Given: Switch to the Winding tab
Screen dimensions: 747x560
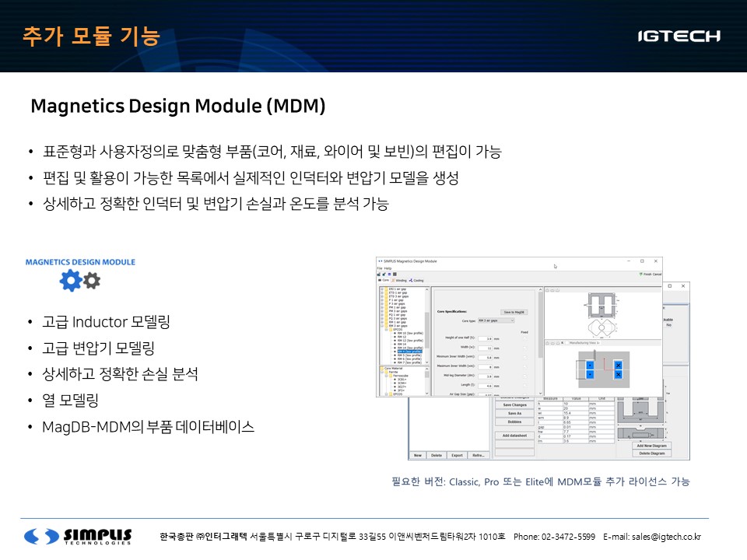Looking at the screenshot, I should click(x=399, y=281).
